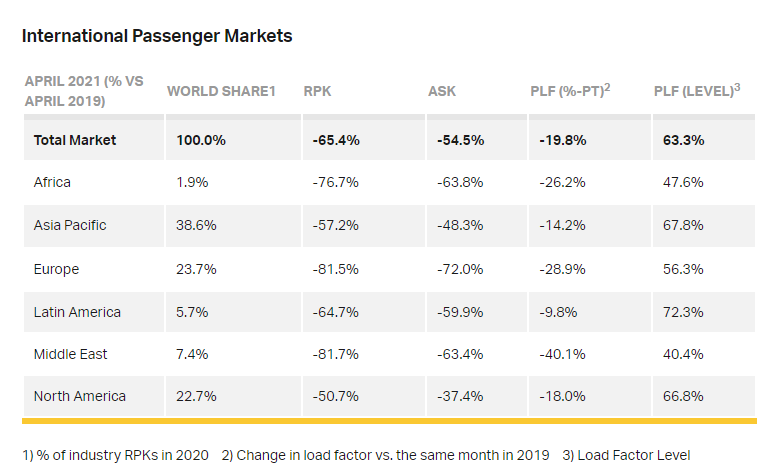Select the PLF (%-PT) column header
Screen dimensions: 758x469
(x=570, y=91)
